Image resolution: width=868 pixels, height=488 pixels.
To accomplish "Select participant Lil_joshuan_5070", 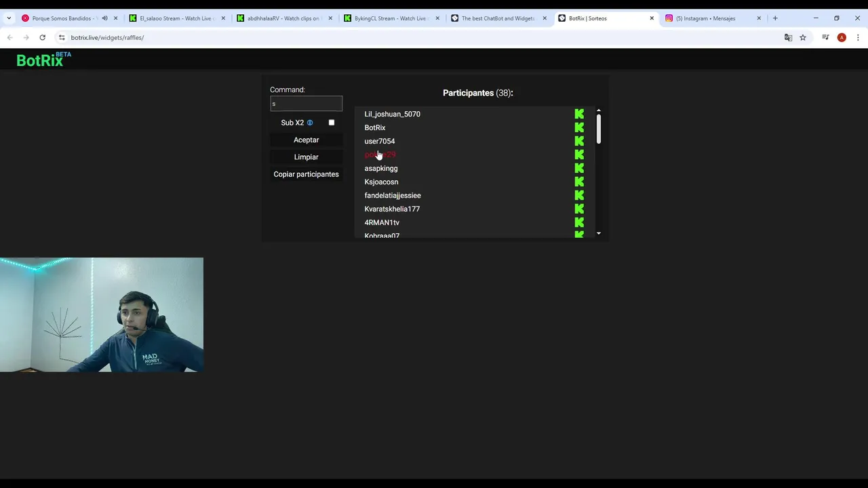I will click(392, 114).
